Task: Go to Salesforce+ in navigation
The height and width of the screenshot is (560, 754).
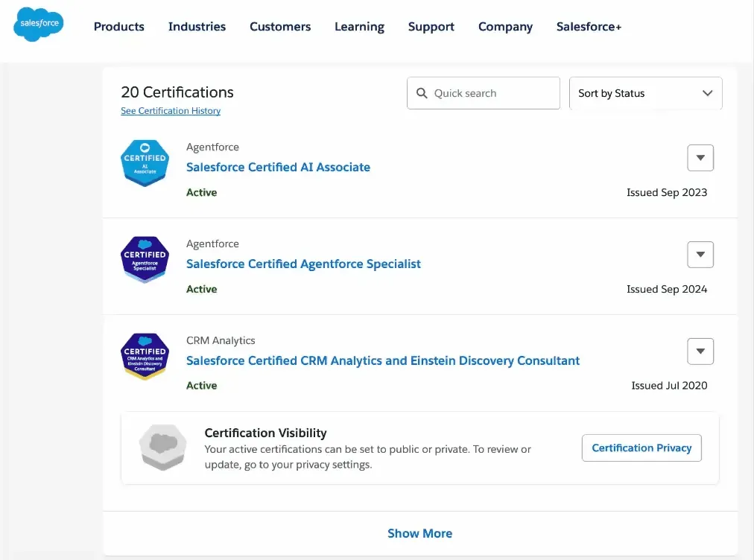Action: [x=589, y=27]
